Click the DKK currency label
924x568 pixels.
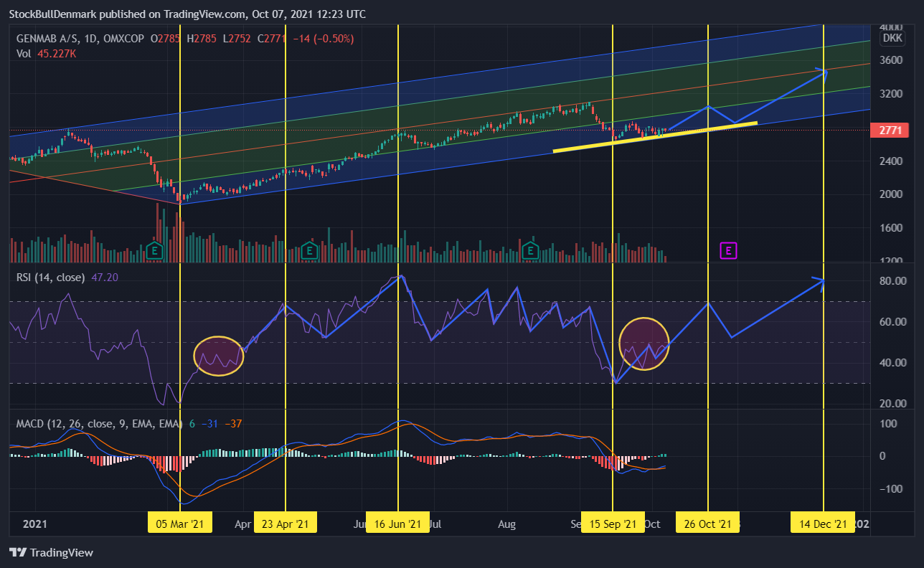coord(892,38)
